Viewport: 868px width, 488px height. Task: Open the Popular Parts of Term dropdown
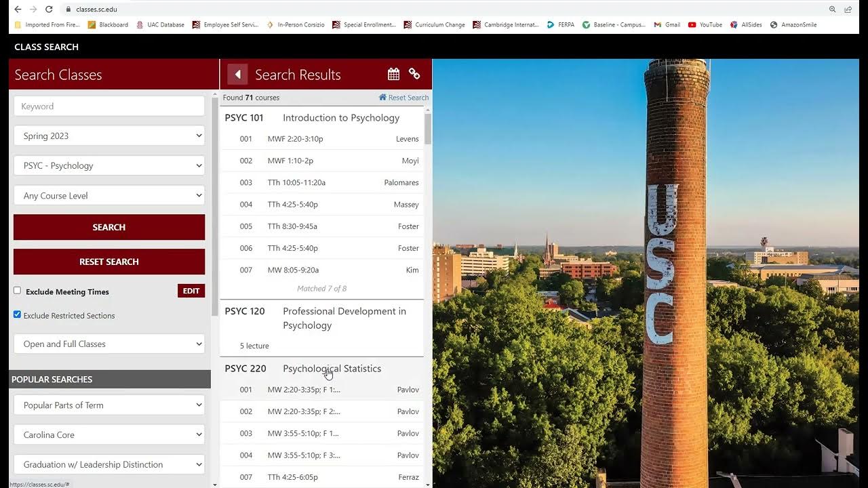click(109, 405)
